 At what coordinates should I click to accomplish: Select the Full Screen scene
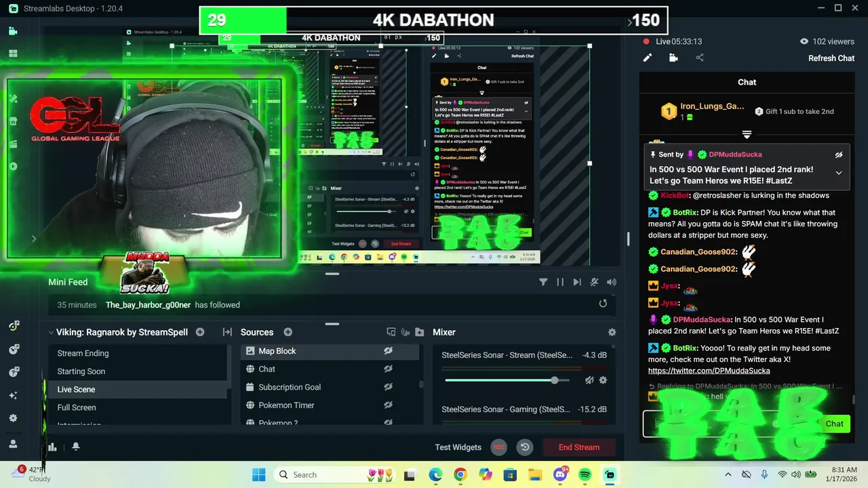pyautogui.click(x=138, y=407)
